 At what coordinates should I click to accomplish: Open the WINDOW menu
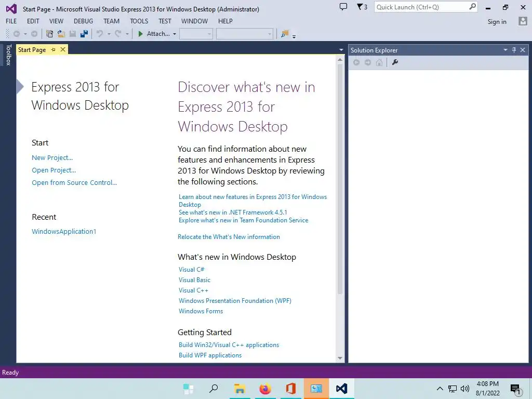(x=194, y=21)
